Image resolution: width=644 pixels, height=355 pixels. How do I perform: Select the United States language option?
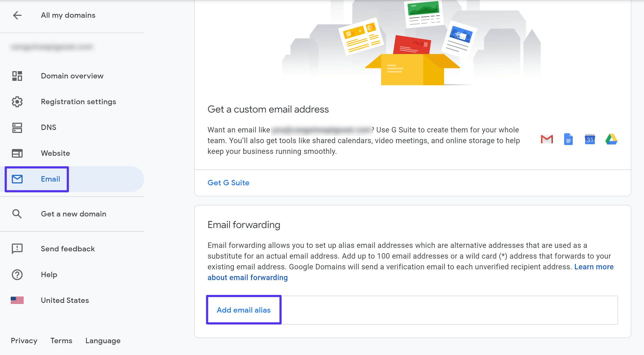(x=64, y=300)
